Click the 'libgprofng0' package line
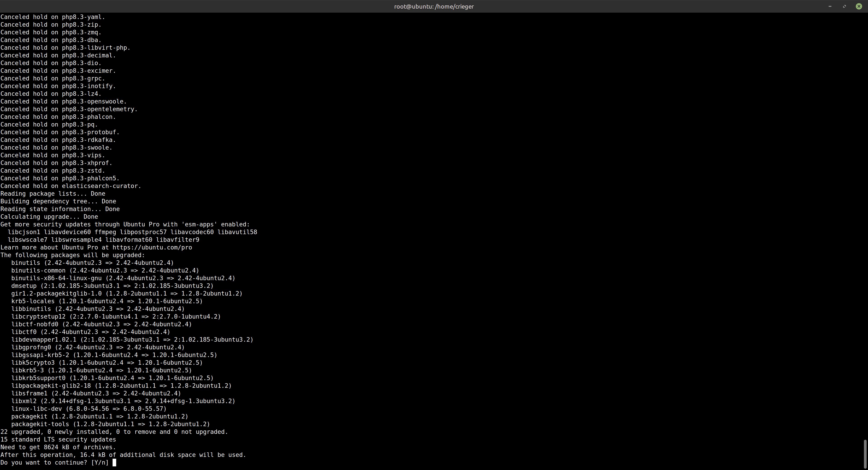 pos(98,347)
